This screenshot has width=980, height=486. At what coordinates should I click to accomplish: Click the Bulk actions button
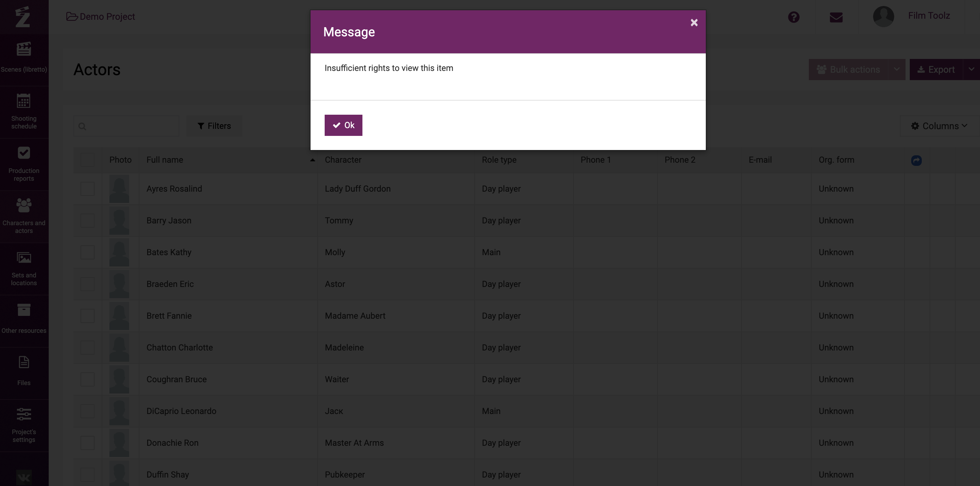(848, 70)
